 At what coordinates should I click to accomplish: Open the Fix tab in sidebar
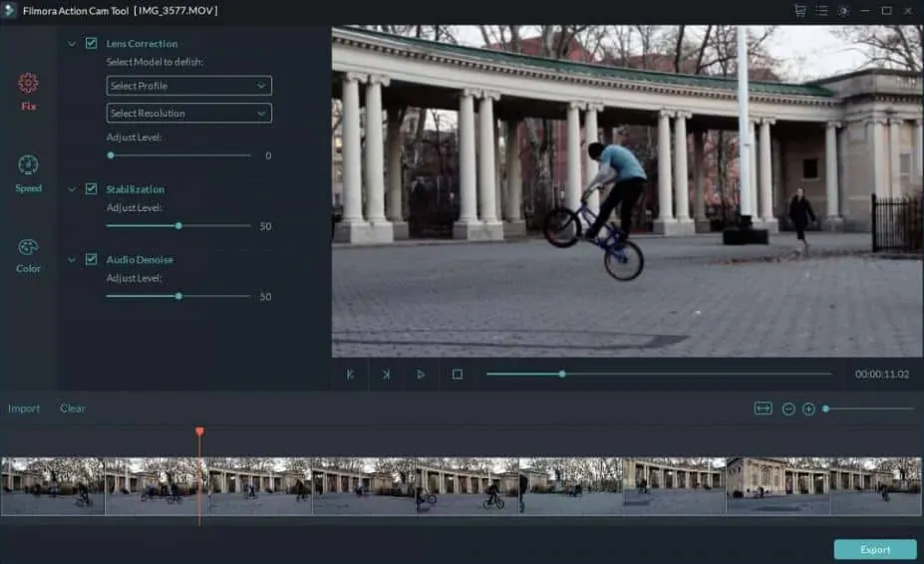pos(28,90)
